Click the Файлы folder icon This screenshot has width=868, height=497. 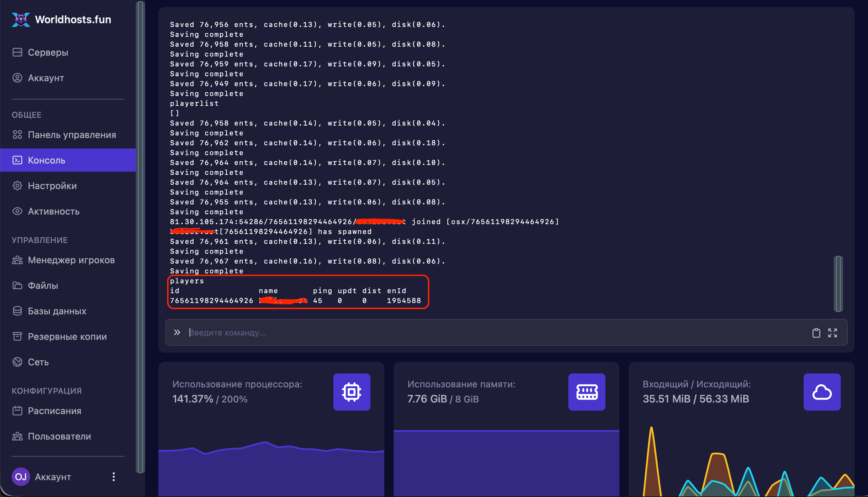[17, 285]
